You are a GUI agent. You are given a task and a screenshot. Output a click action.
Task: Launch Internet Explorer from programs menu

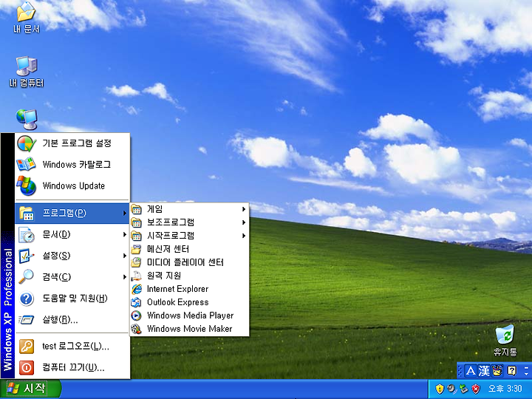point(189,289)
